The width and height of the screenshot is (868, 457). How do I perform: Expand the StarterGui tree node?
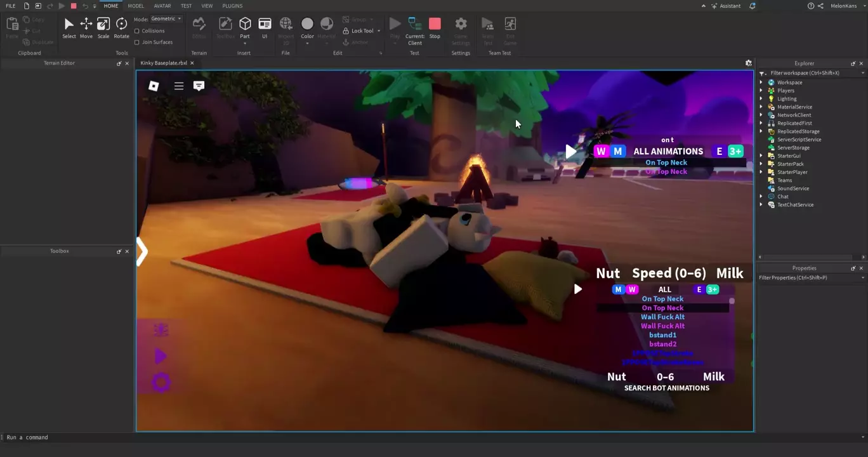tap(761, 156)
